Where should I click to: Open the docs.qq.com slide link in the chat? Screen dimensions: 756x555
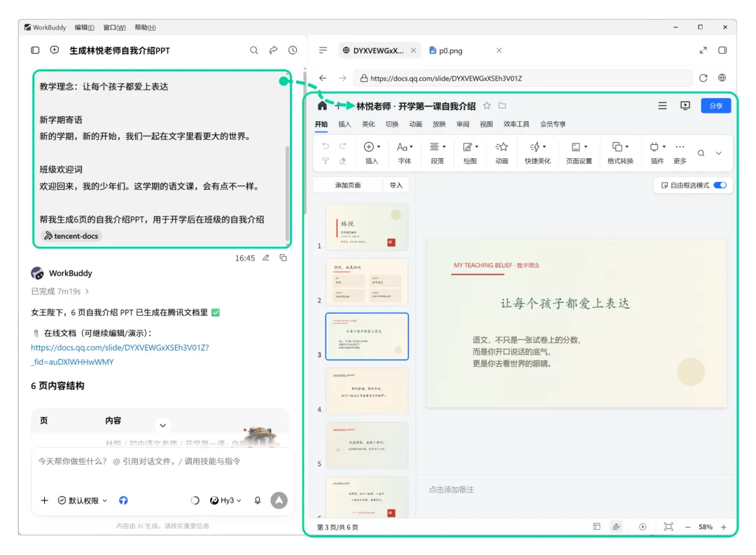(120, 354)
